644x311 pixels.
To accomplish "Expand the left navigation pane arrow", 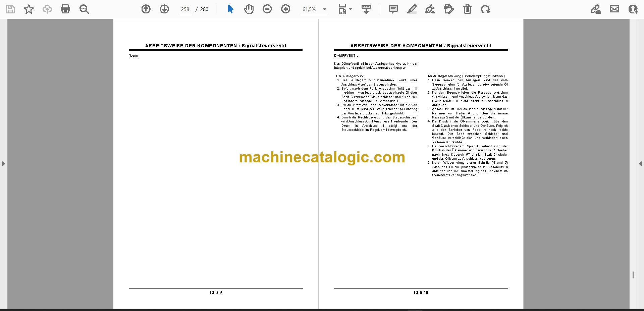I will pyautogui.click(x=3, y=164).
